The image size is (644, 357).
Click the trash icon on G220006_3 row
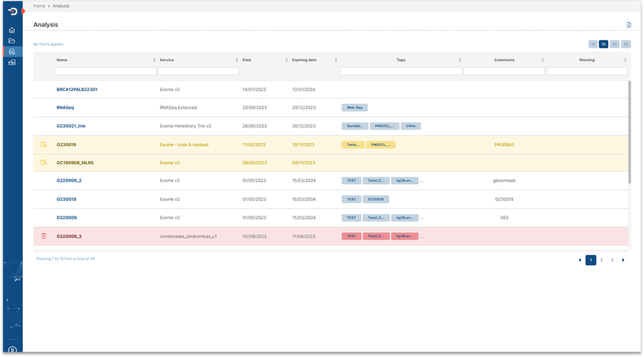(x=43, y=236)
